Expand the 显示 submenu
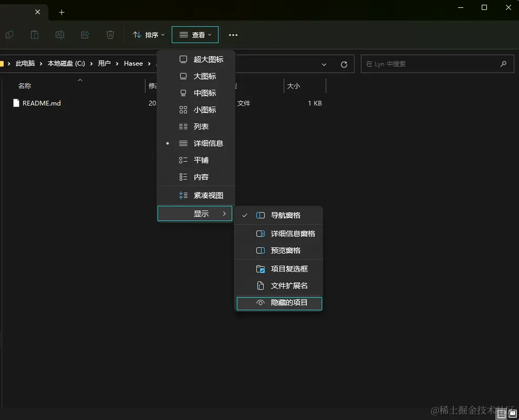The image size is (519, 420). point(195,214)
